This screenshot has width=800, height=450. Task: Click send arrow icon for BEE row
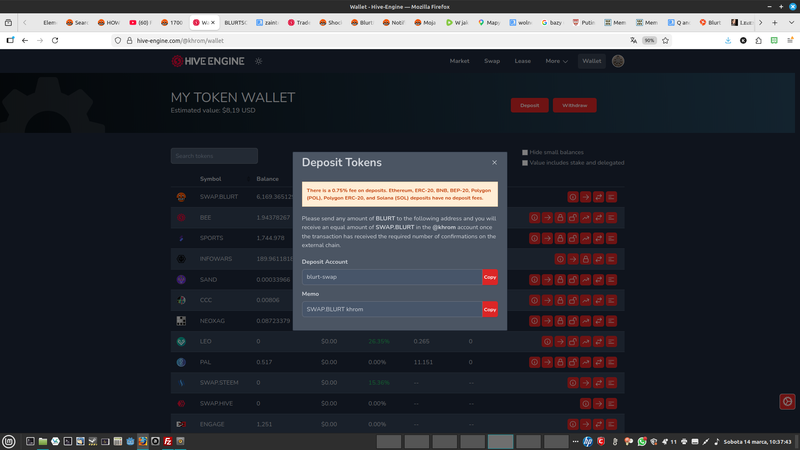pos(547,217)
